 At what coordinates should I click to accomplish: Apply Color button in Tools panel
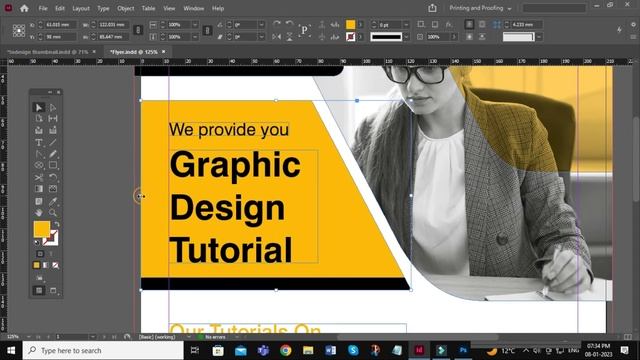click(x=37, y=265)
